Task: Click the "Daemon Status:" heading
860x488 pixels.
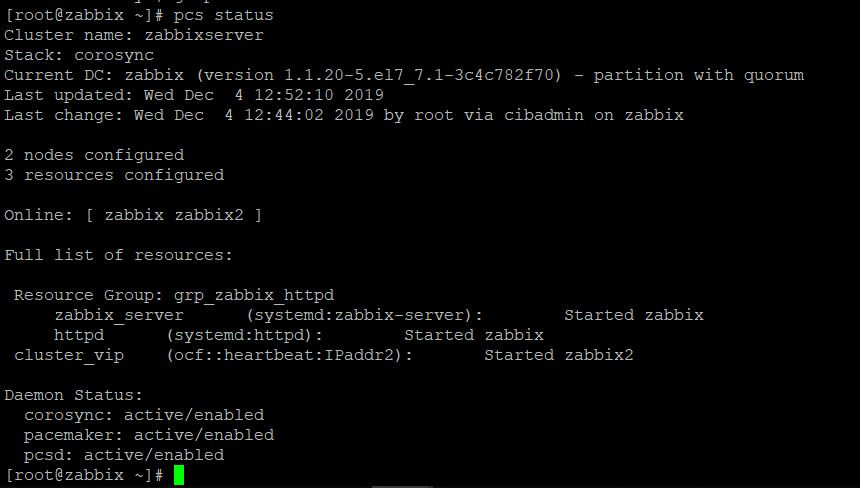Action: (74, 395)
